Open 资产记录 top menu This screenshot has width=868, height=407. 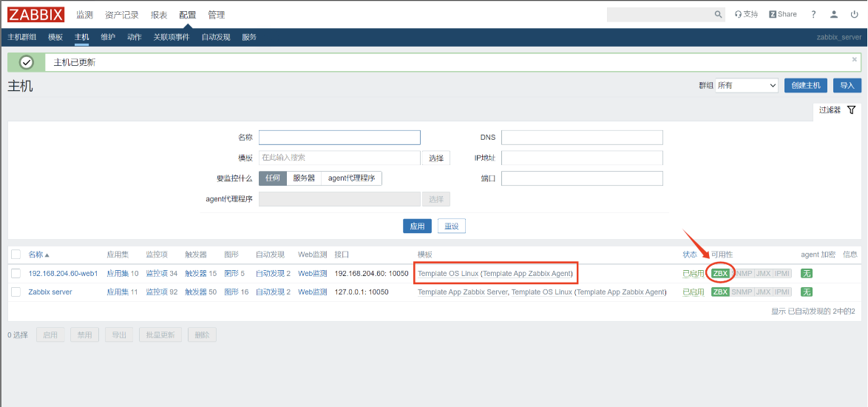tap(122, 15)
